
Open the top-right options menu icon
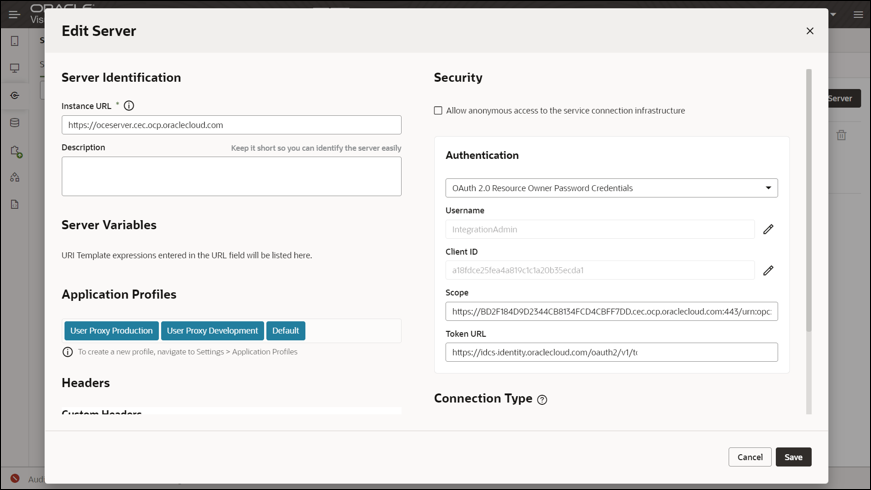pyautogui.click(x=858, y=14)
